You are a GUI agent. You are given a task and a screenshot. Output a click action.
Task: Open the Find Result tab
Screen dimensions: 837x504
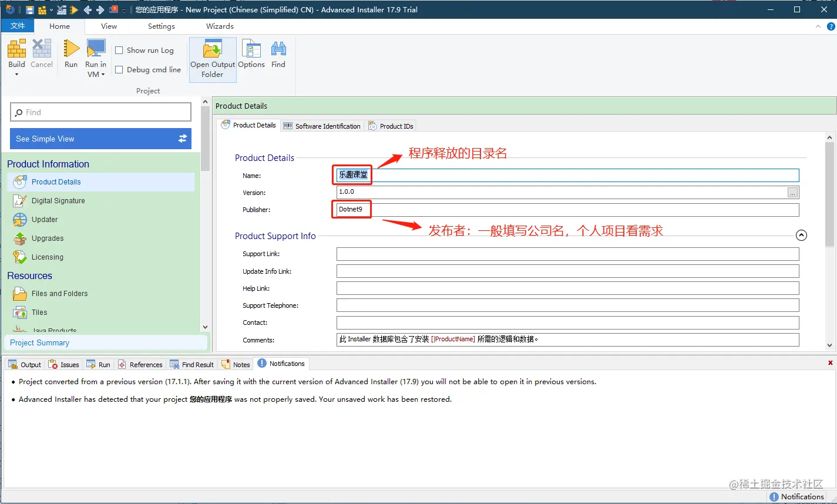click(192, 364)
